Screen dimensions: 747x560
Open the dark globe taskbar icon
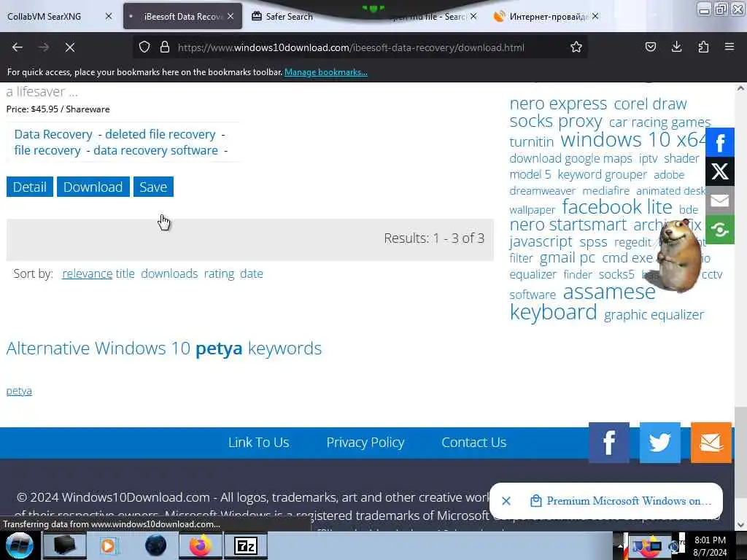155,545
